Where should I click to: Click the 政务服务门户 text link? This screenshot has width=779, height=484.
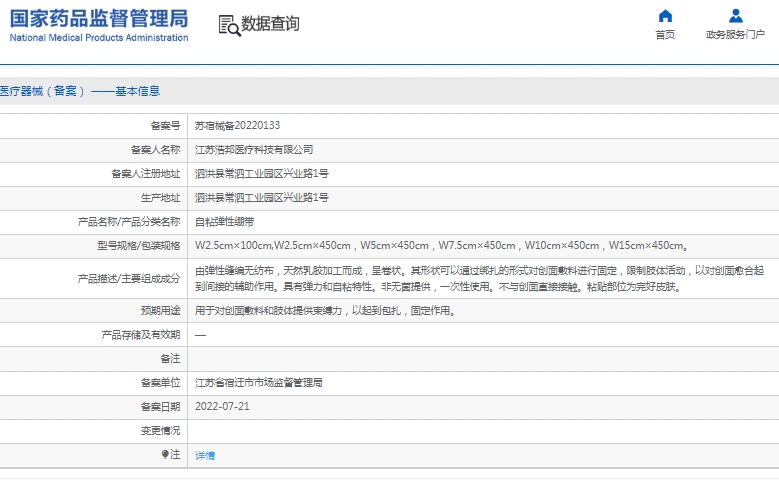coord(735,35)
